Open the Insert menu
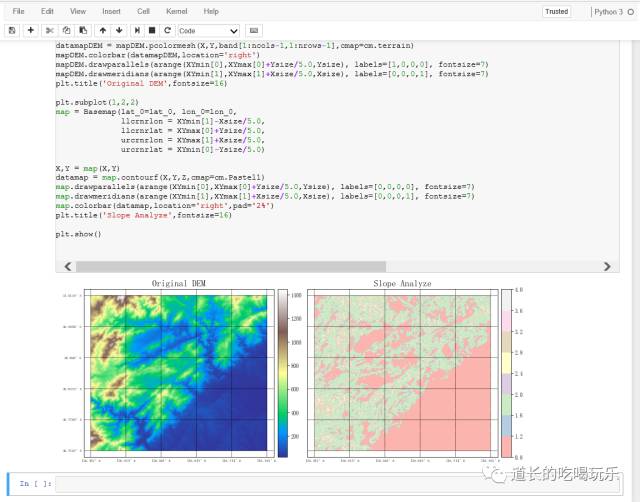Screen dimensions: 640x502 [x=111, y=11]
